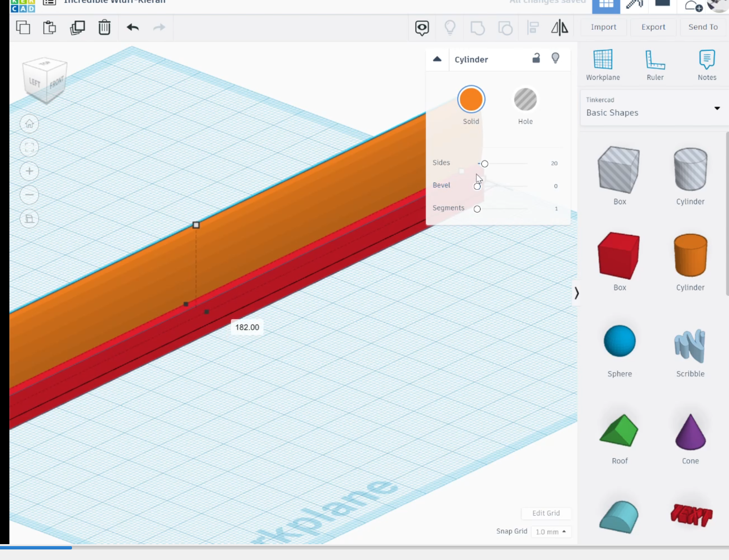This screenshot has height=560, width=729.
Task: Activate the Mirror tool
Action: pyautogui.click(x=560, y=27)
